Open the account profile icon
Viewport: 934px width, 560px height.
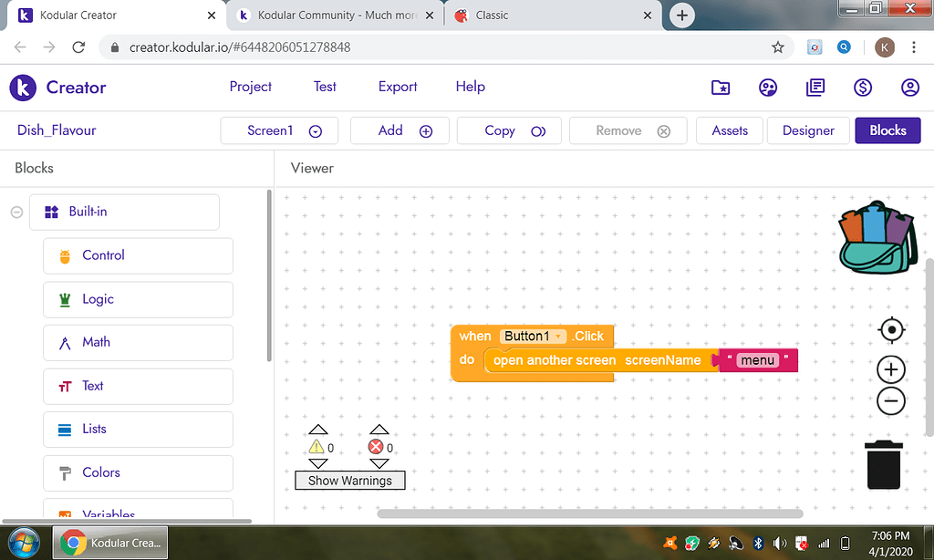909,88
